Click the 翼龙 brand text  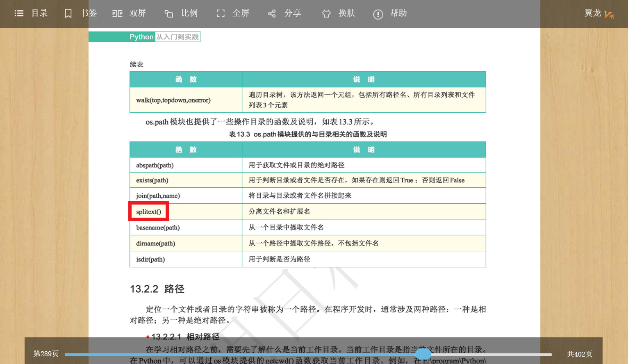pos(593,13)
